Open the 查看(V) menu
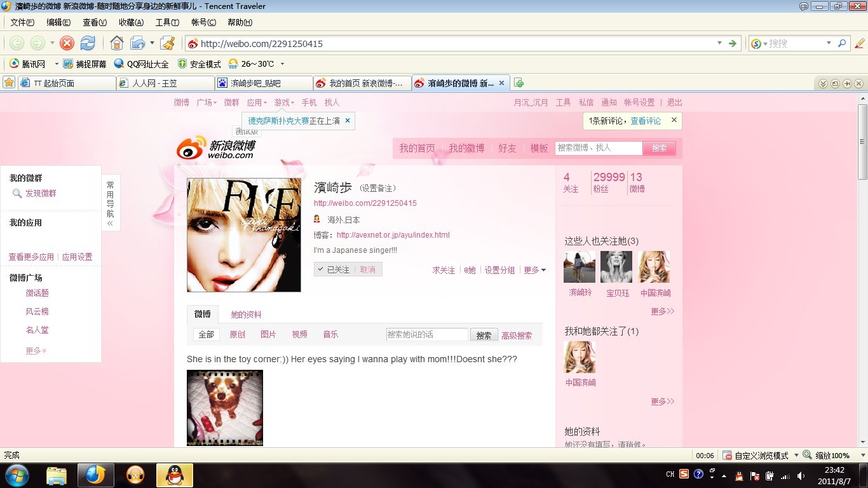The width and height of the screenshot is (868, 488). (95, 22)
